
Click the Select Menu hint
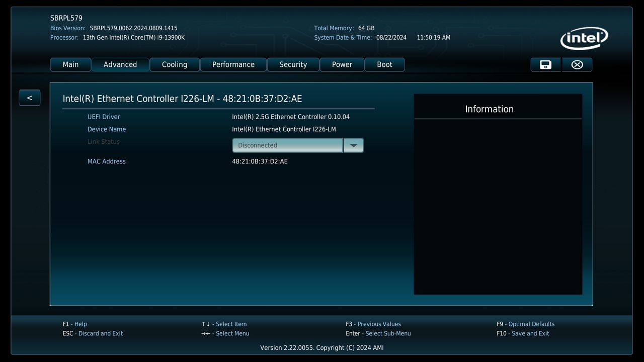coord(225,333)
